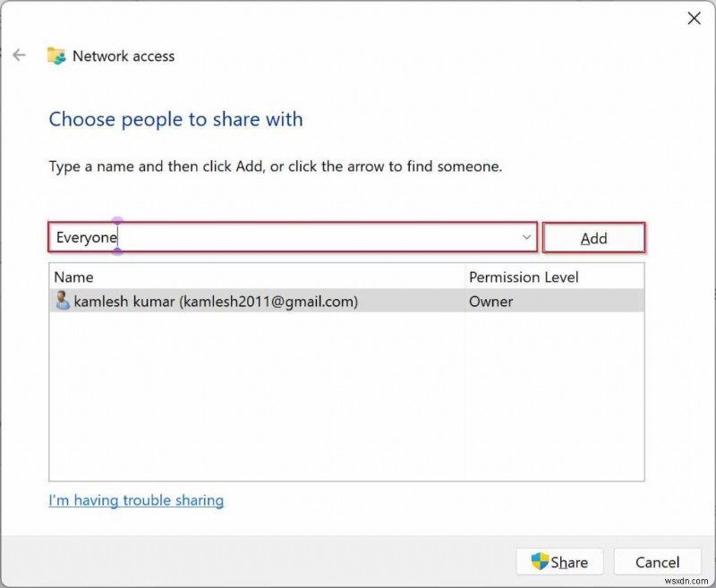The width and height of the screenshot is (716, 588).
Task: Open the I'm having trouble sharing link
Action: tap(136, 500)
